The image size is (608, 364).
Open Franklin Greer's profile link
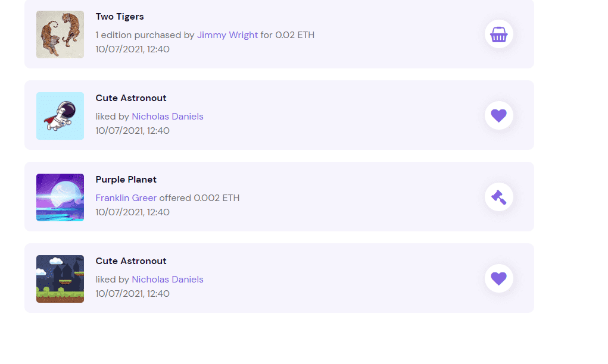(x=126, y=198)
